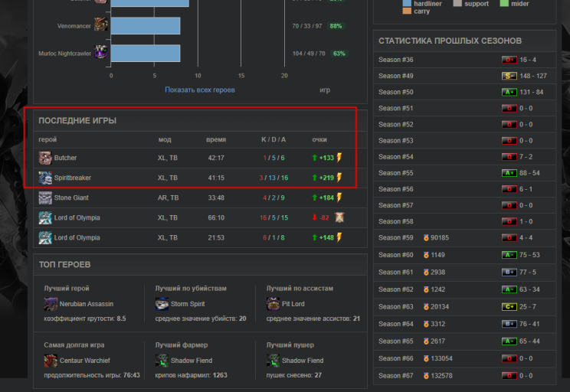570x392 pixels.
Task: Click the C+ rank badge of Season #63
Action: pyautogui.click(x=509, y=306)
